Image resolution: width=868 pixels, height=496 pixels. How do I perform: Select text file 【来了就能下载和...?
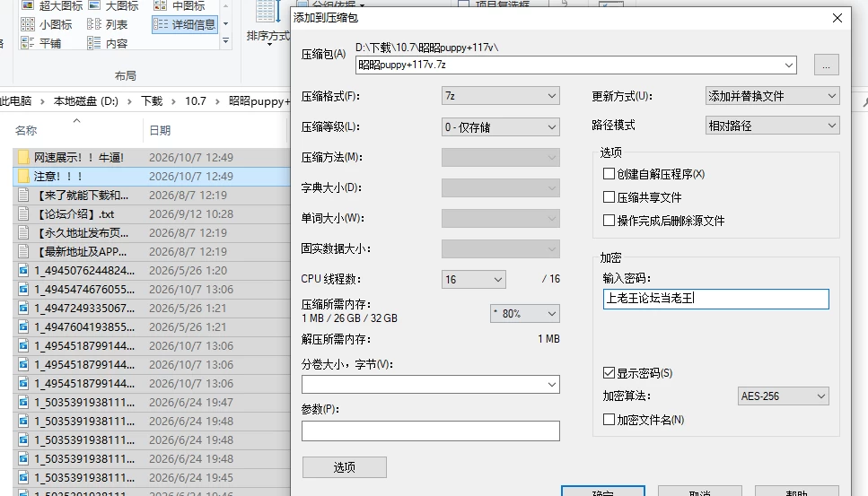pos(151,196)
